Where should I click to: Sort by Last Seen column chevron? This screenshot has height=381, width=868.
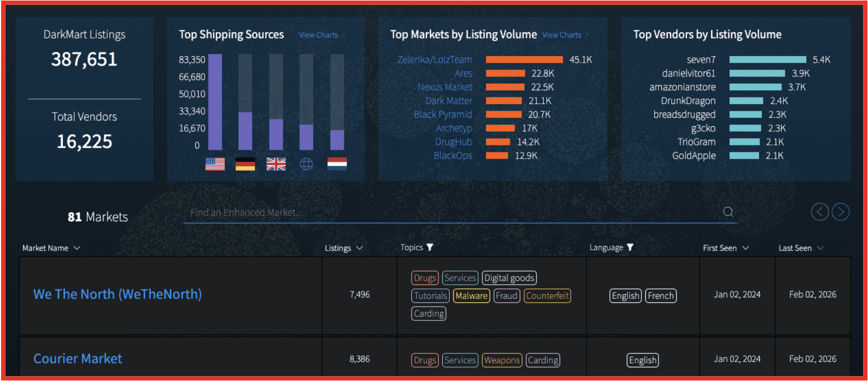point(820,248)
